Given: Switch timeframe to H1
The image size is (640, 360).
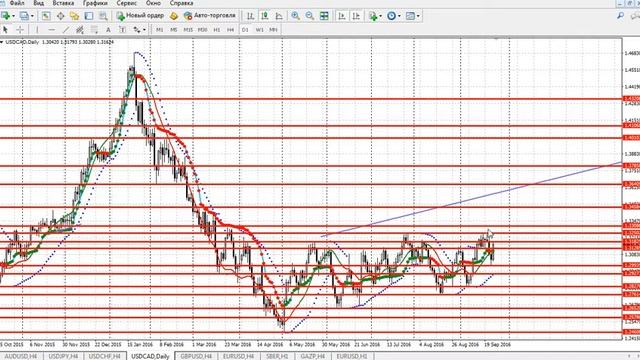Looking at the screenshot, I should click(x=217, y=29).
